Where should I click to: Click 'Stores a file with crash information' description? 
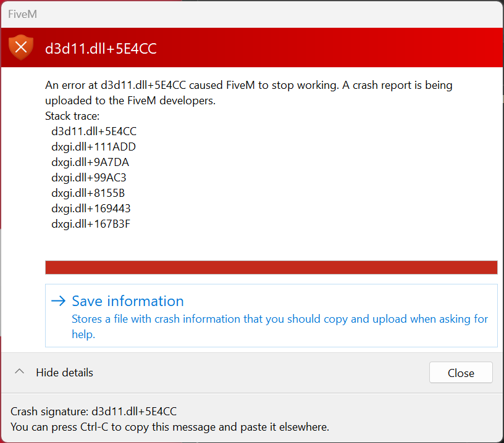point(280,326)
